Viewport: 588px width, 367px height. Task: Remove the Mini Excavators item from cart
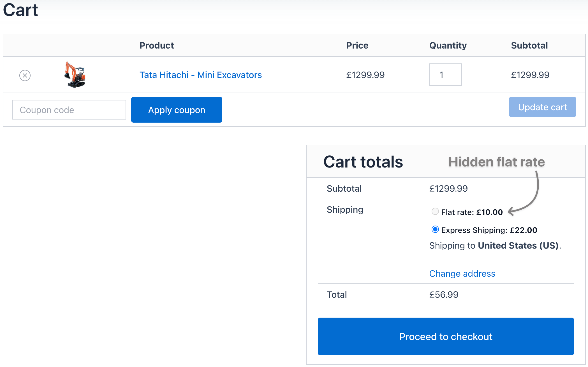[25, 75]
